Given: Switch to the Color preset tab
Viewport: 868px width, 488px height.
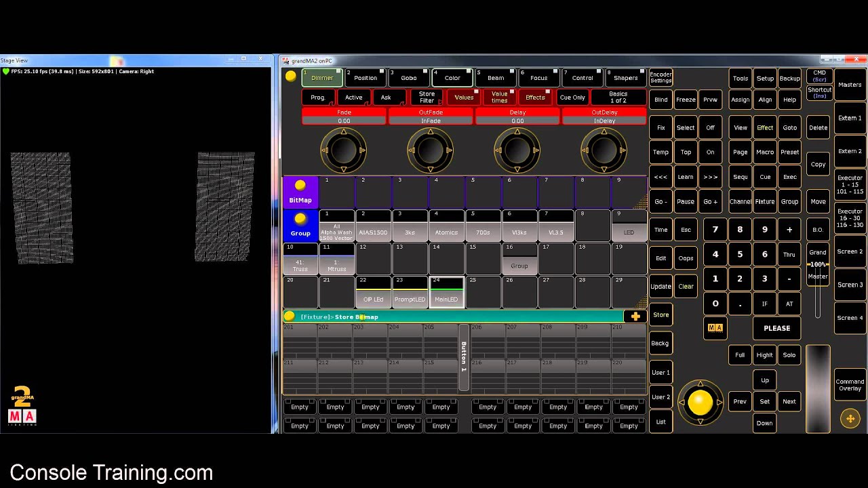Looking at the screenshot, I should [452, 77].
